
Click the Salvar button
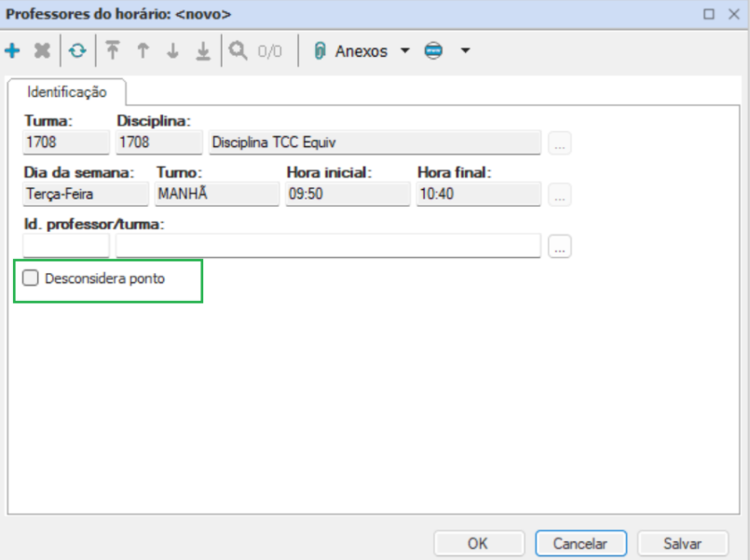pyautogui.click(x=683, y=543)
